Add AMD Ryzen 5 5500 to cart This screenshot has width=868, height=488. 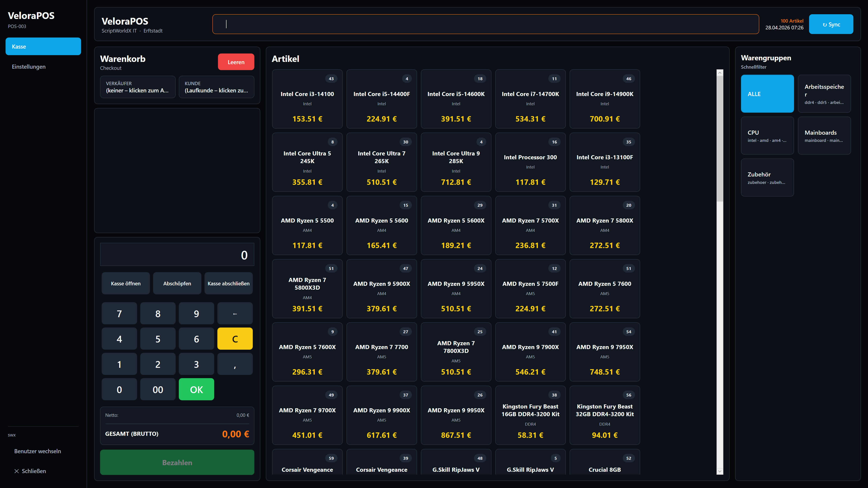307,226
